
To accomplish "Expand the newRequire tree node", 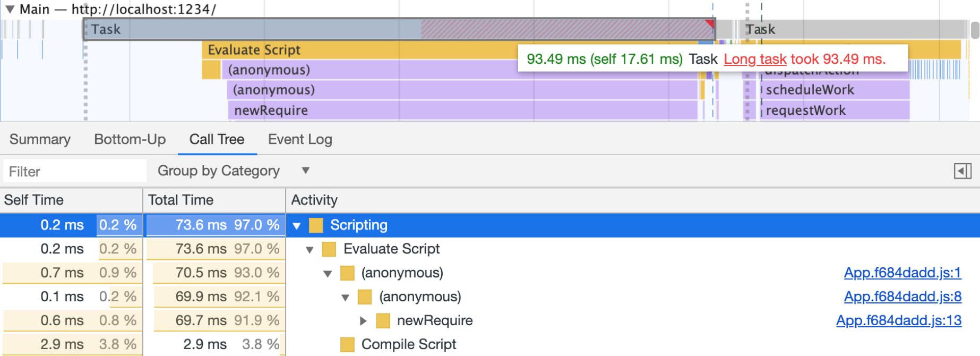I will coord(363,321).
